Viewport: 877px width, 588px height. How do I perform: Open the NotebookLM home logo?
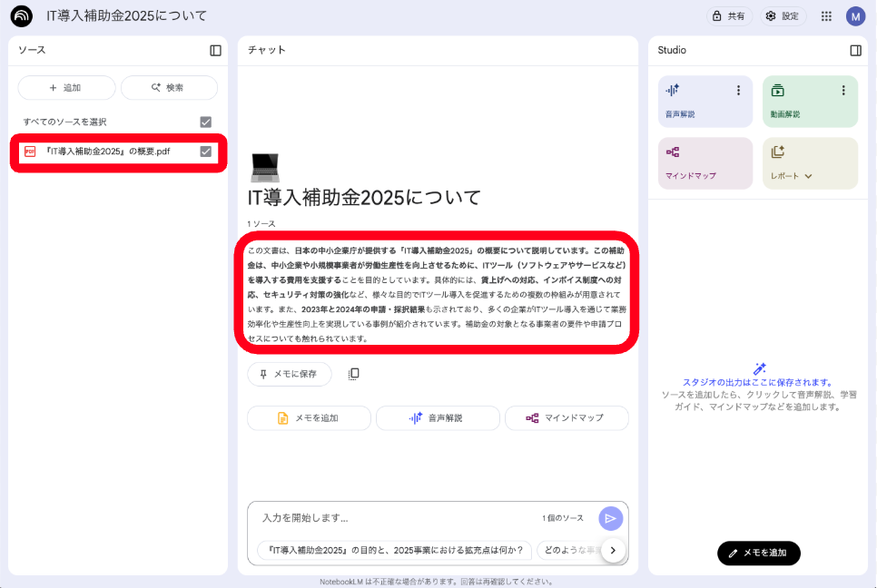(x=21, y=16)
